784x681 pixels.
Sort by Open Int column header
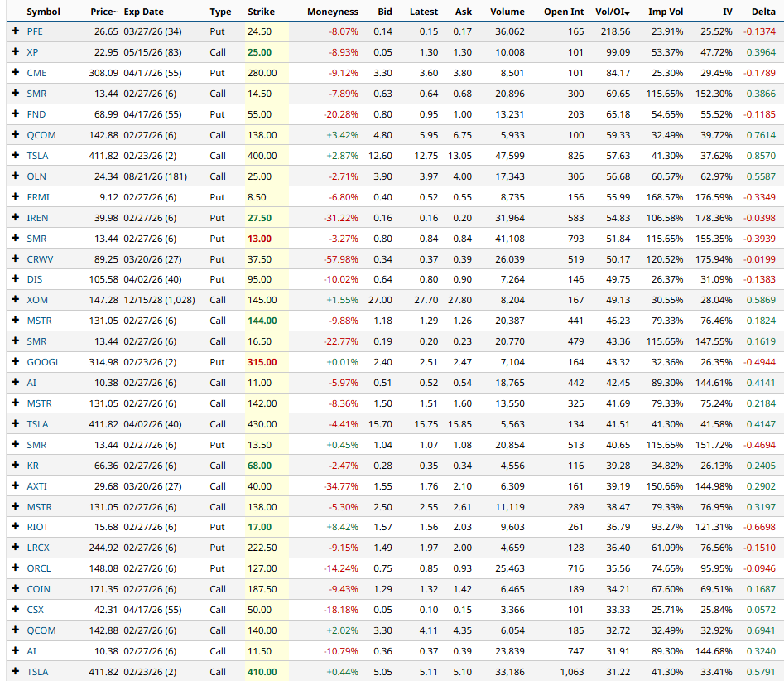tap(564, 12)
